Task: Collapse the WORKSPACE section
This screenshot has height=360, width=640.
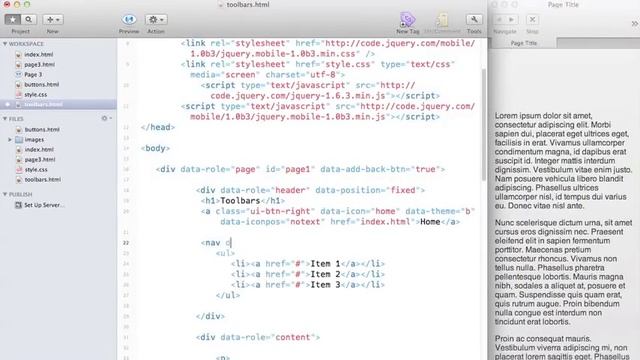Action: pyautogui.click(x=5, y=44)
